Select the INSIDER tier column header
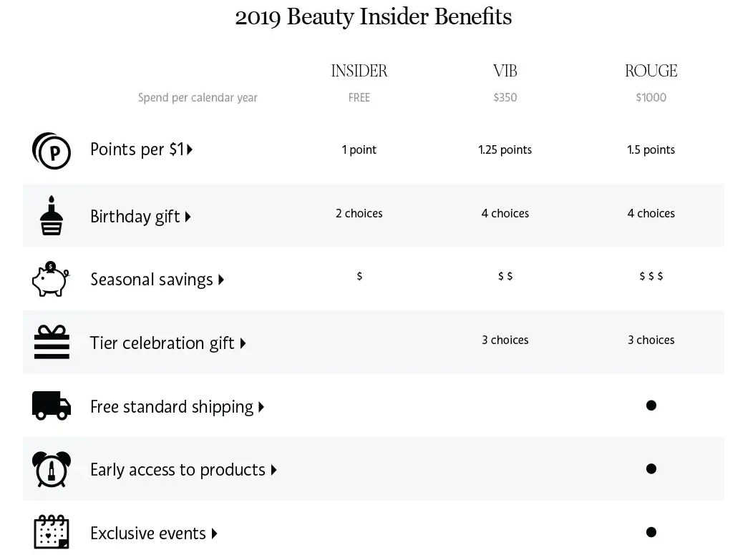 359,71
